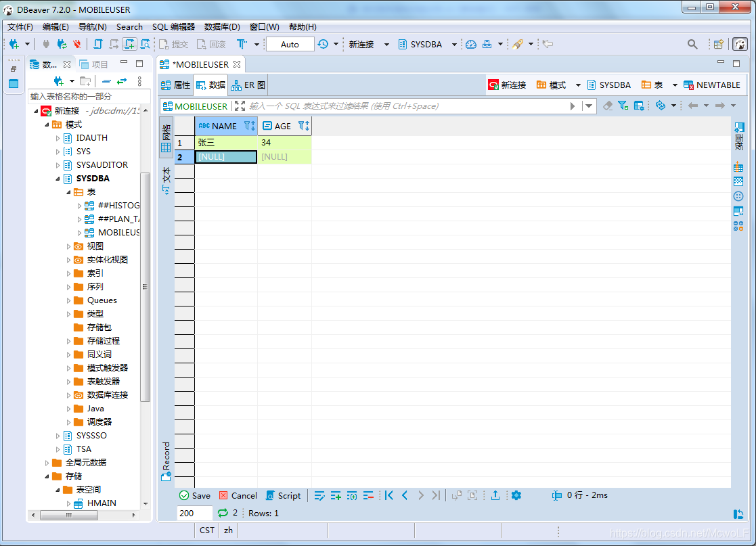Viewport: 756px width, 546px height.
Task: Click the custom filters funnel icon
Action: tap(623, 106)
